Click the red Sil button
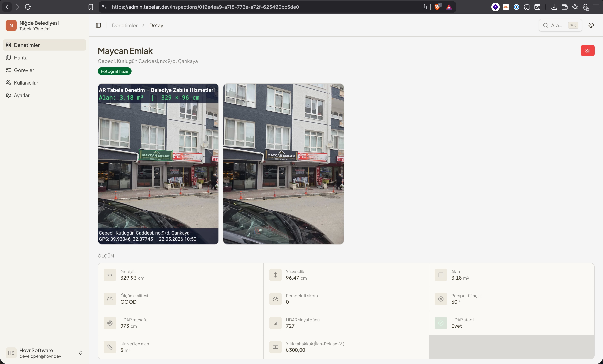 pos(587,51)
